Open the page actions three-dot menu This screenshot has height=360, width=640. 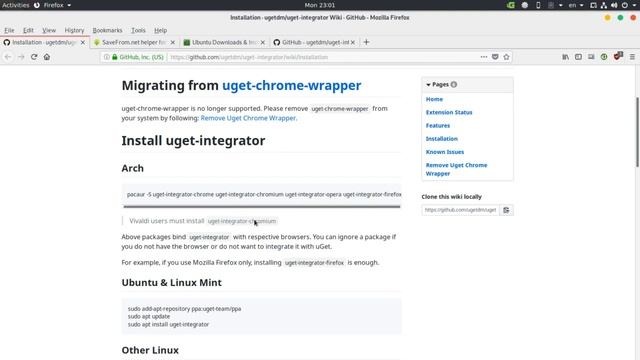(484, 57)
